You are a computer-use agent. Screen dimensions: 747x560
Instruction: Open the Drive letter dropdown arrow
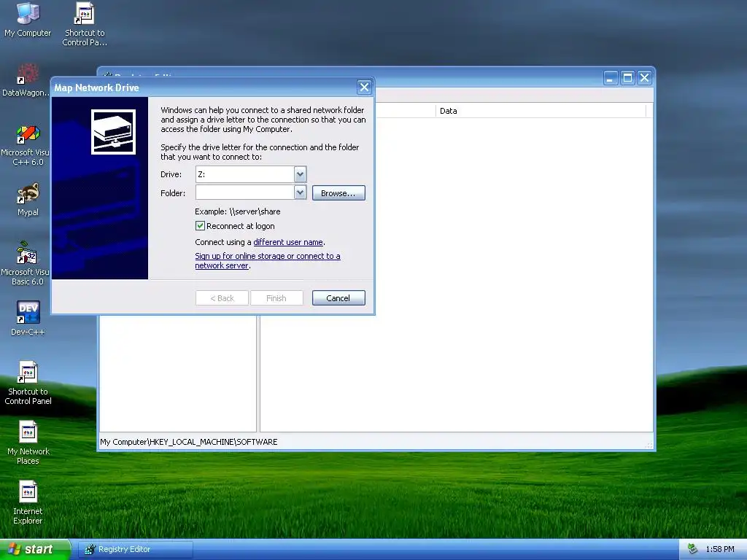pyautogui.click(x=300, y=174)
